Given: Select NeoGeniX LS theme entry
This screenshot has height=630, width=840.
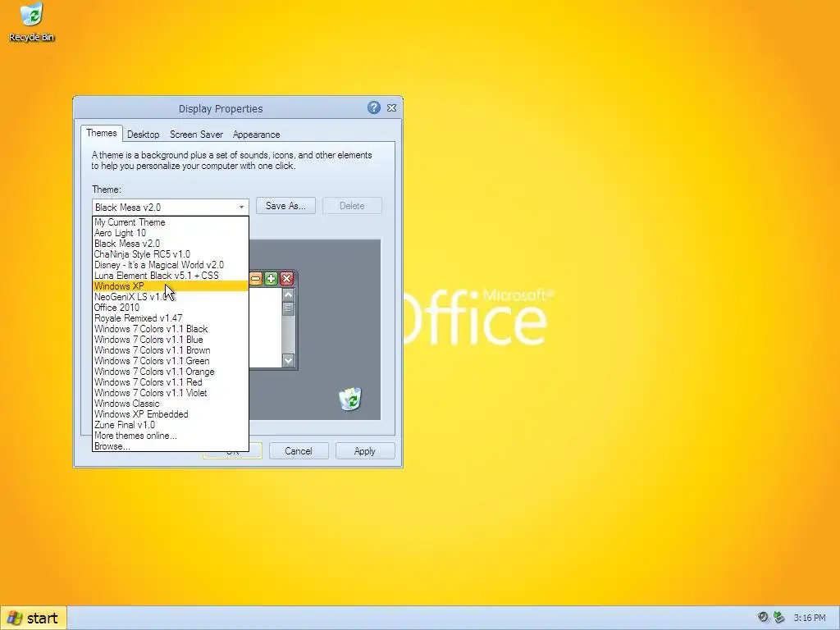Looking at the screenshot, I should coord(171,297).
